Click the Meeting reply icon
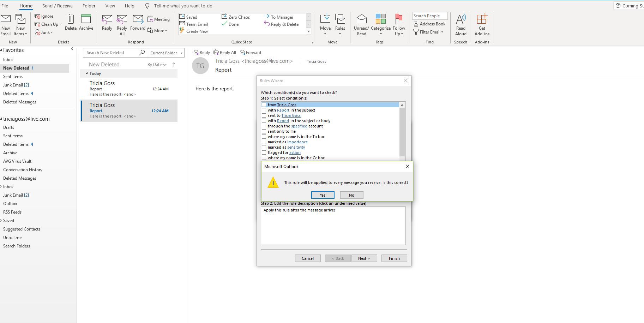Screen dimensions: 644x323 (150, 19)
